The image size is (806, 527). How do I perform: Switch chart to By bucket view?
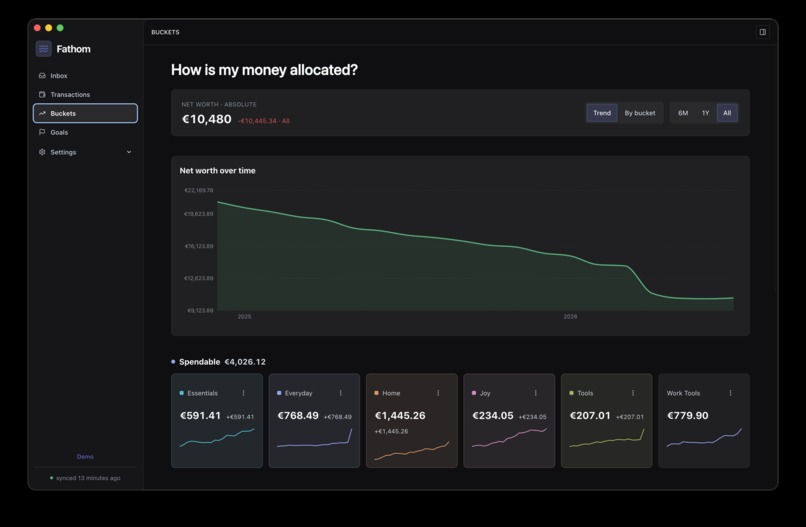(640, 113)
